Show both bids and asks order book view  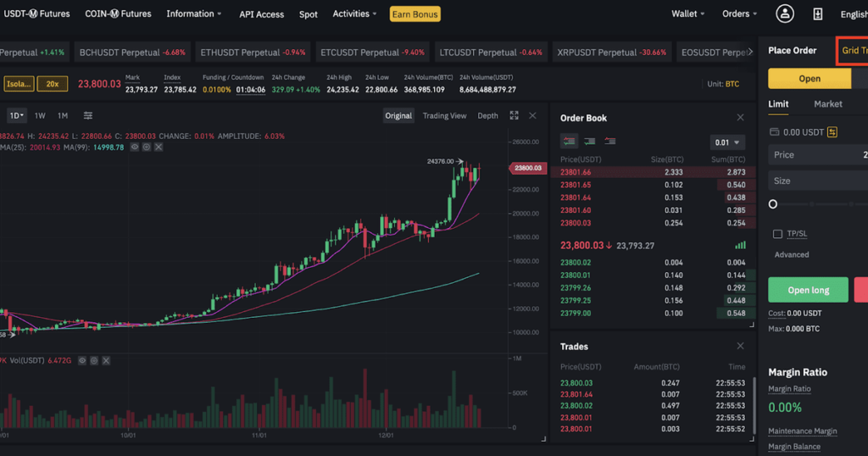click(x=569, y=141)
